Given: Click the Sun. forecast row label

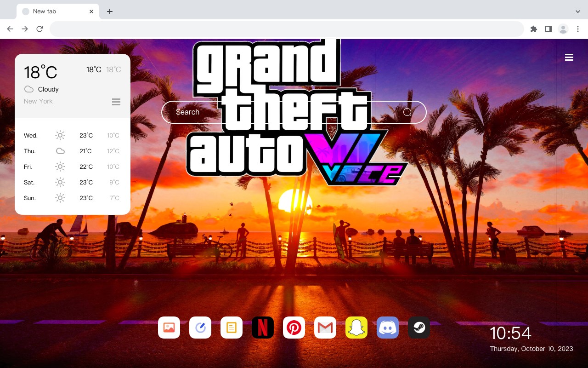Looking at the screenshot, I should [x=30, y=198].
